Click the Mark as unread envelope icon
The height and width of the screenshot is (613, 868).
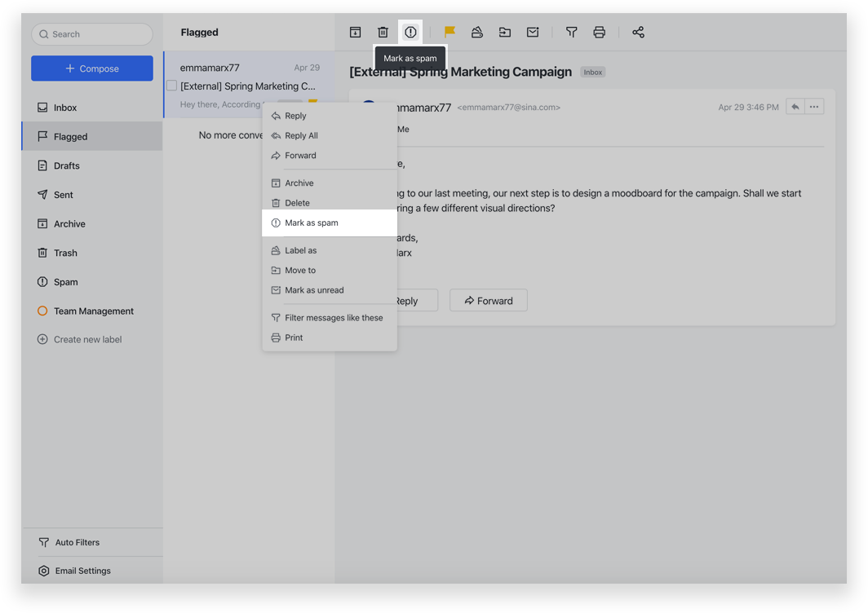(x=533, y=33)
